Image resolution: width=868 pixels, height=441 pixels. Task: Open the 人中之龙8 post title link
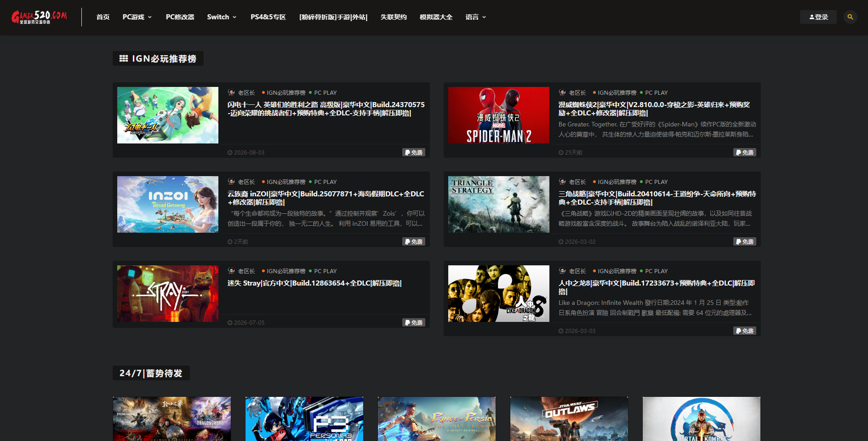click(657, 287)
